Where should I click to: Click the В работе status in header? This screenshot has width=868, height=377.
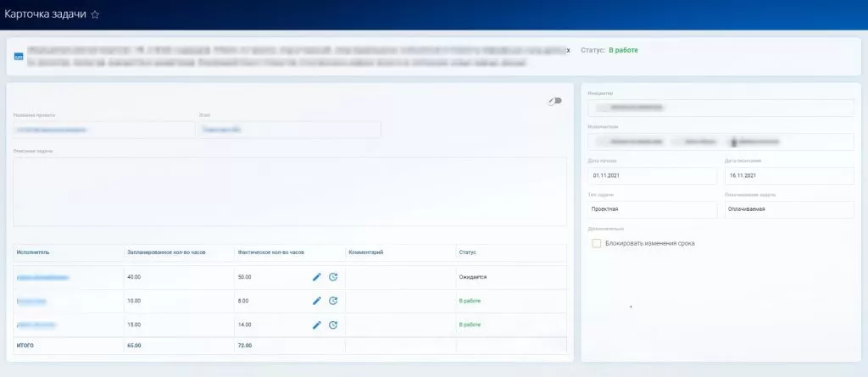[x=623, y=50]
